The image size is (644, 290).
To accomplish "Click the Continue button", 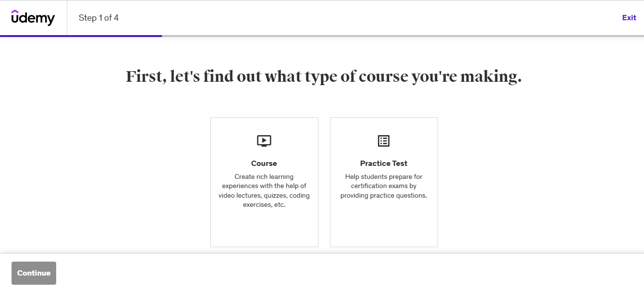I will [x=33, y=273].
